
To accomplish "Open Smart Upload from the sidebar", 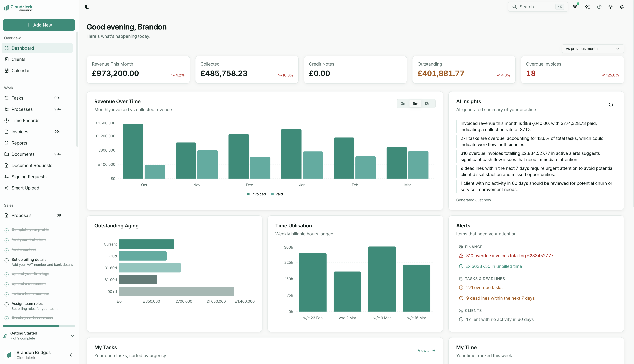I will [x=25, y=188].
